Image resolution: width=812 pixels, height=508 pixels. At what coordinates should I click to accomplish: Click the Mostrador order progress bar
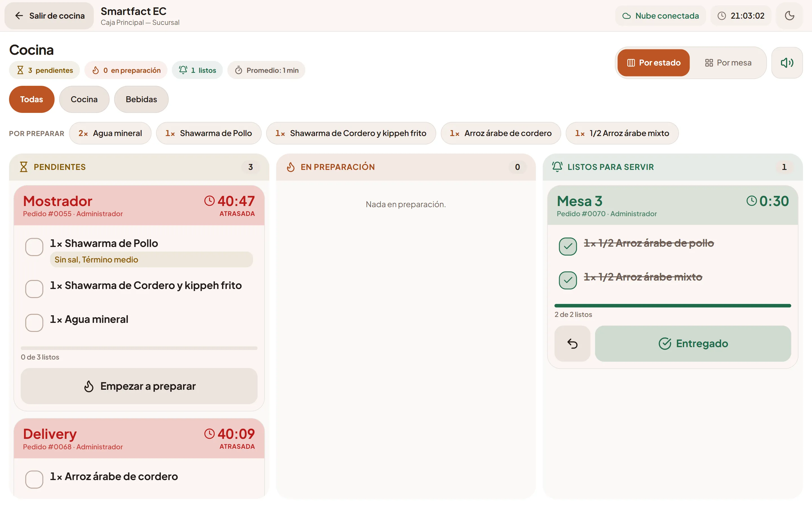coord(139,349)
